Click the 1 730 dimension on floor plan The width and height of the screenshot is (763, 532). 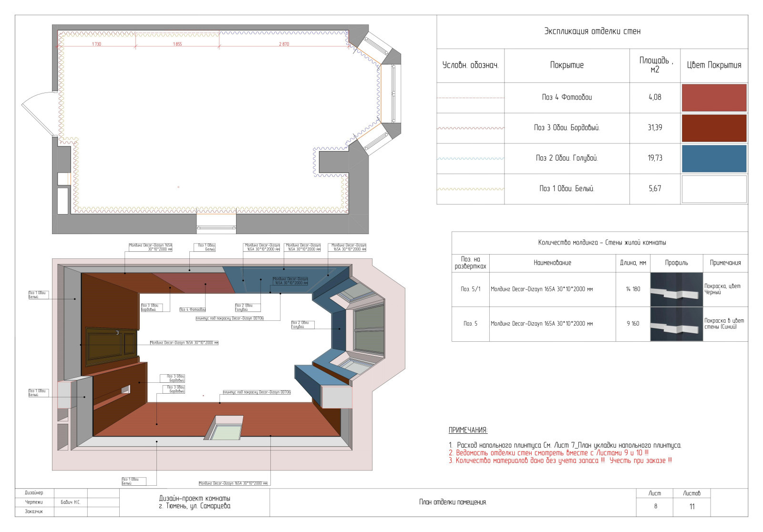click(96, 44)
